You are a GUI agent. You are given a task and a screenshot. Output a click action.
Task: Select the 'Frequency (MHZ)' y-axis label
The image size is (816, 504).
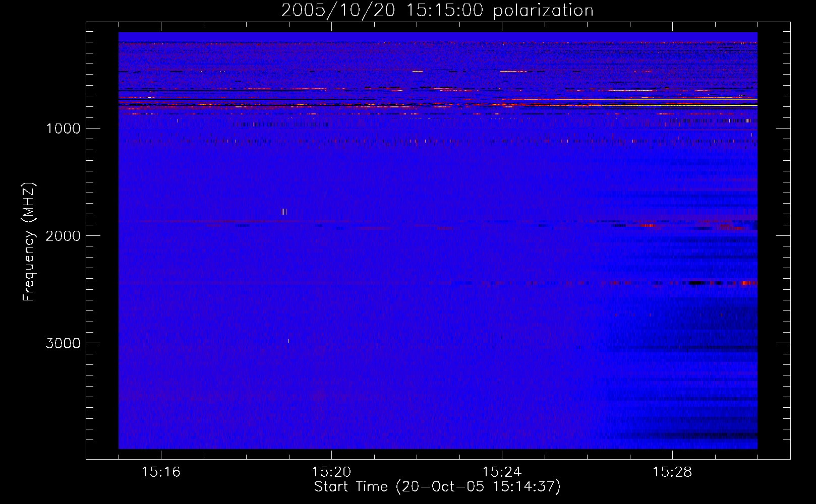pyautogui.click(x=29, y=242)
